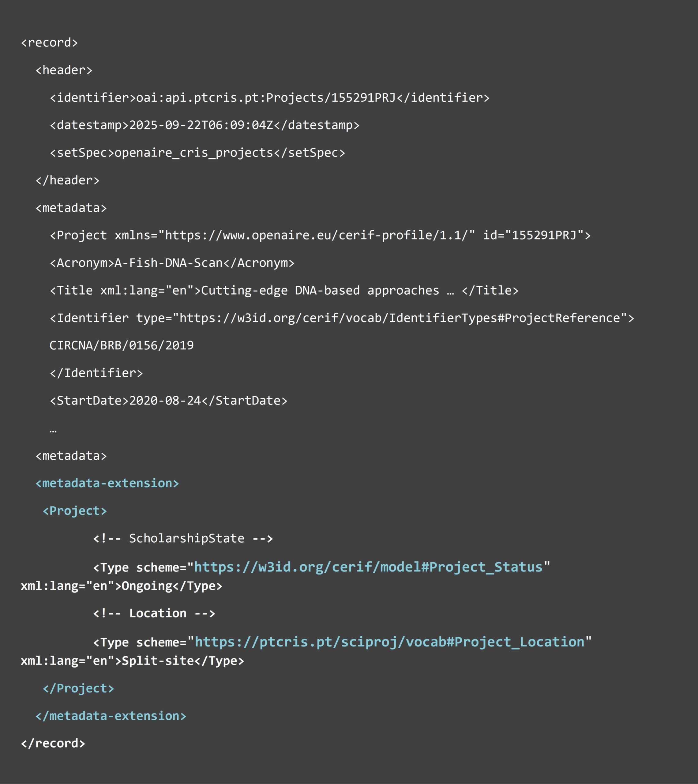Image resolution: width=698 pixels, height=784 pixels.
Task: Click the Acronym A-Fish-DNA-Scan line
Action: click(x=172, y=263)
